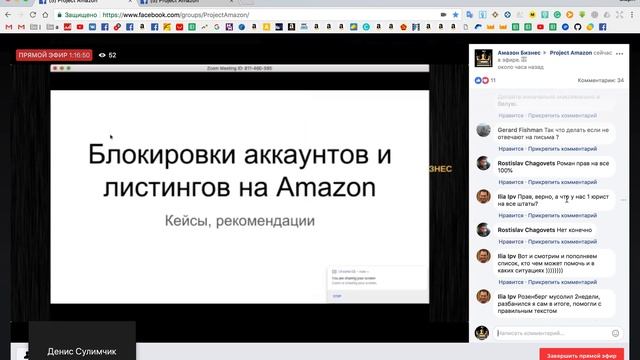Open the red chain-link bookmark

[117, 27]
